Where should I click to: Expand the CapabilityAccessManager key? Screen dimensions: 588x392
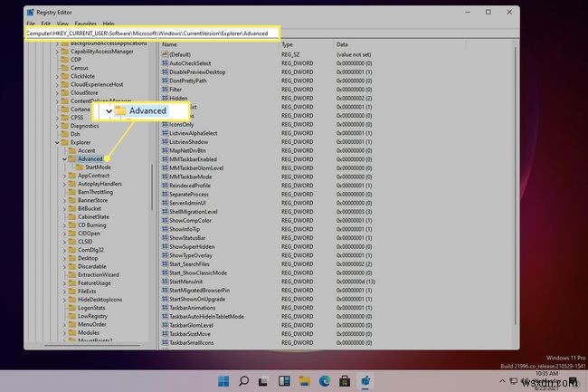click(x=57, y=52)
